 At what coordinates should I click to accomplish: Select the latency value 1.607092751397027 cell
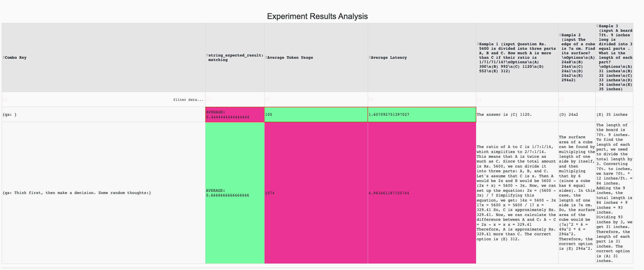421,114
